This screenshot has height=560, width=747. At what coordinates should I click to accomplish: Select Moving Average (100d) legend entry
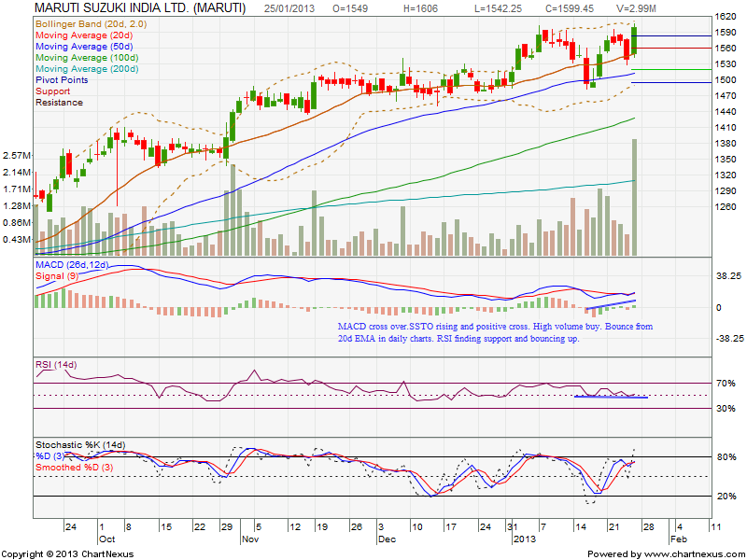tap(87, 58)
